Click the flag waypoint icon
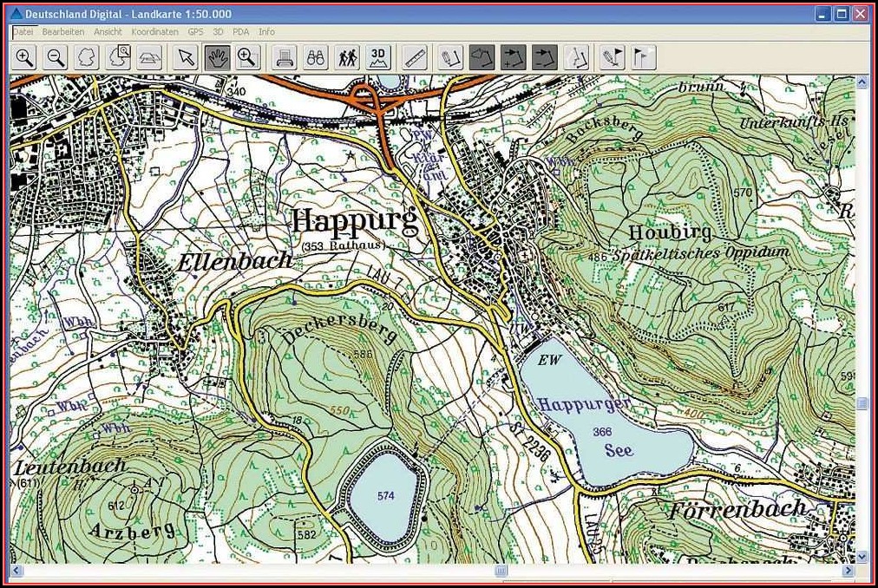Image resolution: width=878 pixels, height=588 pixels. [x=643, y=58]
